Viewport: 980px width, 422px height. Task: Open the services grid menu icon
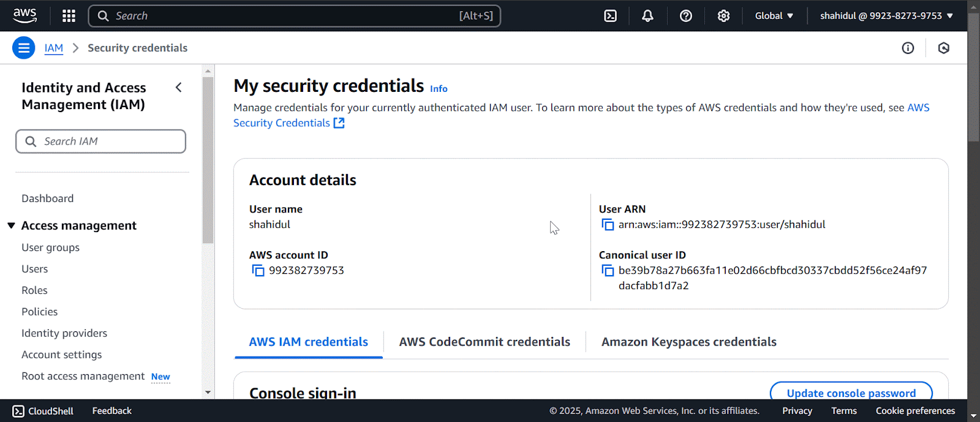69,16
